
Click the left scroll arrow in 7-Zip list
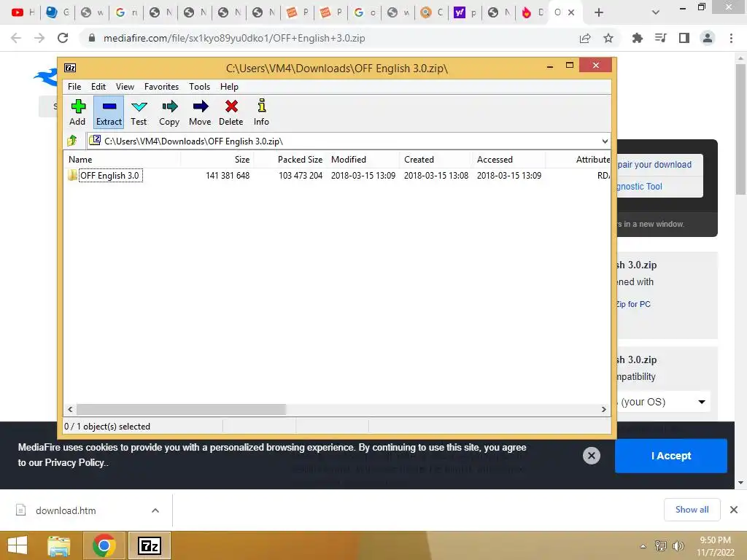(70, 409)
